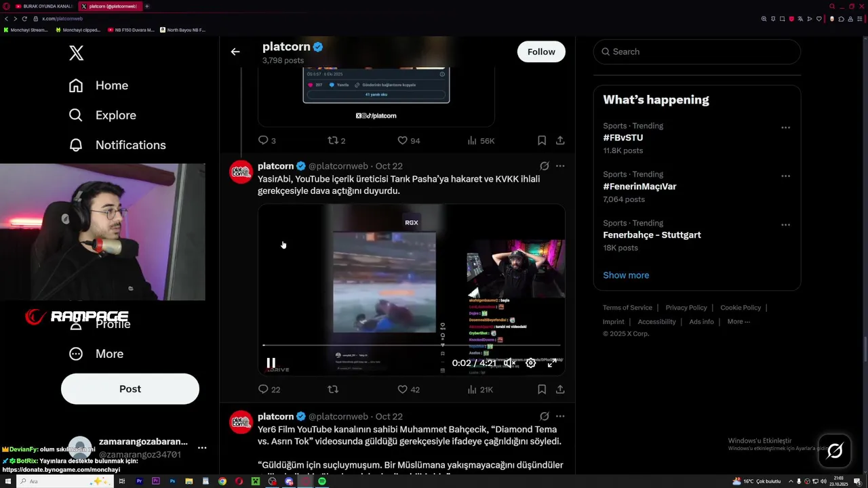Open Fenerbahçe - Stuttgart trend
The width and height of the screenshot is (868, 488).
click(x=652, y=235)
